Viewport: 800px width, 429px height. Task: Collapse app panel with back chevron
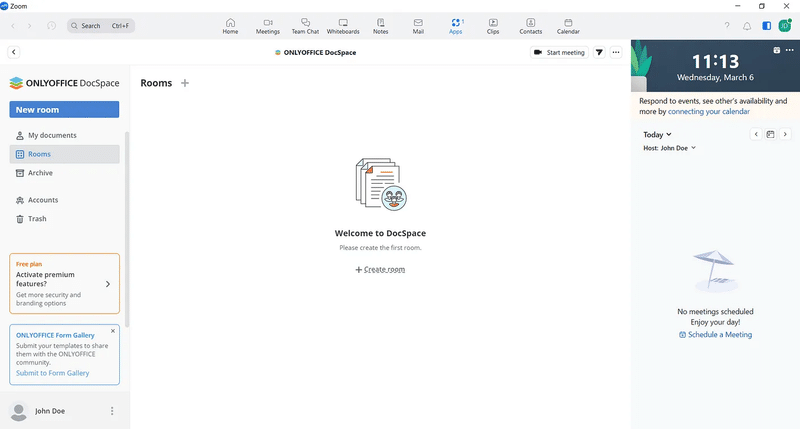(14, 52)
